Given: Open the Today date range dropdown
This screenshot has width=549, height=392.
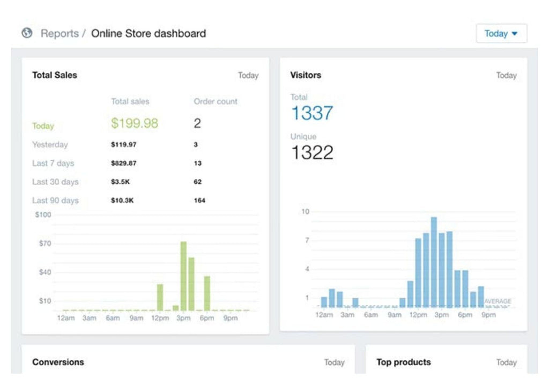Looking at the screenshot, I should (501, 33).
